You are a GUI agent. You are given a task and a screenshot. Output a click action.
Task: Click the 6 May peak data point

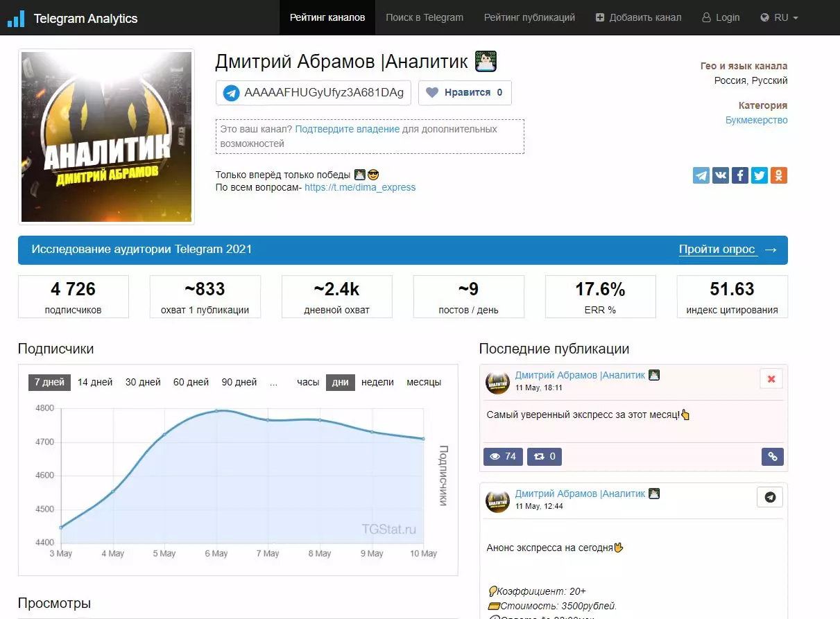pyautogui.click(x=216, y=410)
